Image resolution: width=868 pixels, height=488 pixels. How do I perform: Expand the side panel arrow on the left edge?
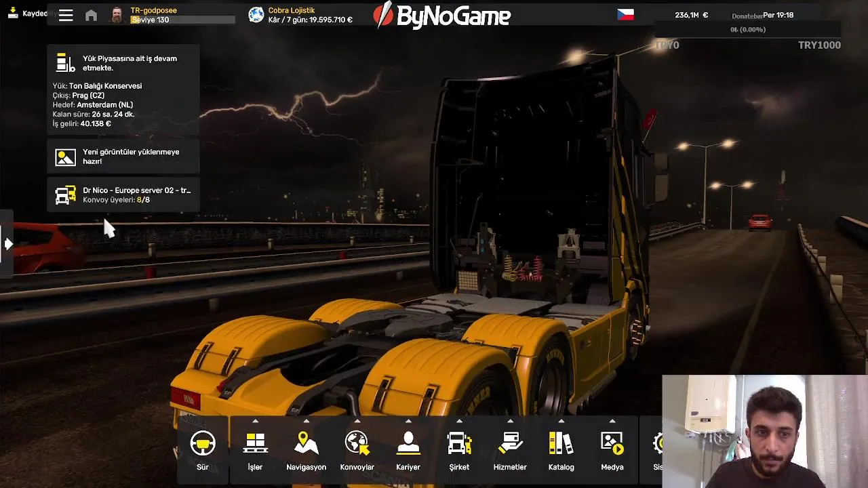tap(7, 243)
